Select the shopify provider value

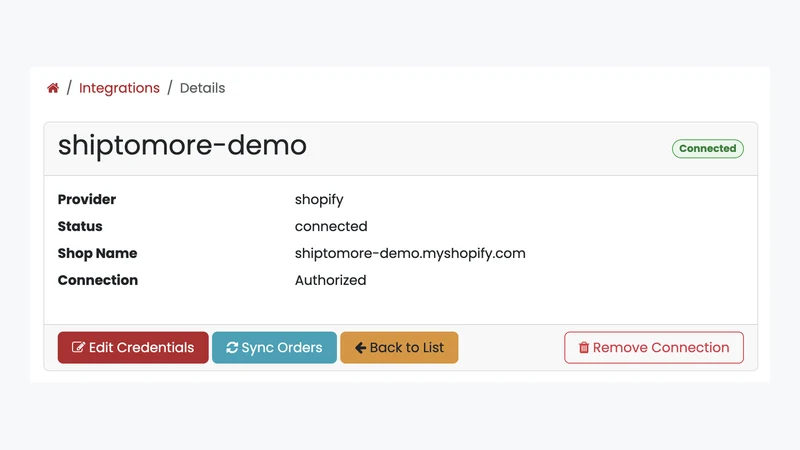[x=319, y=200]
